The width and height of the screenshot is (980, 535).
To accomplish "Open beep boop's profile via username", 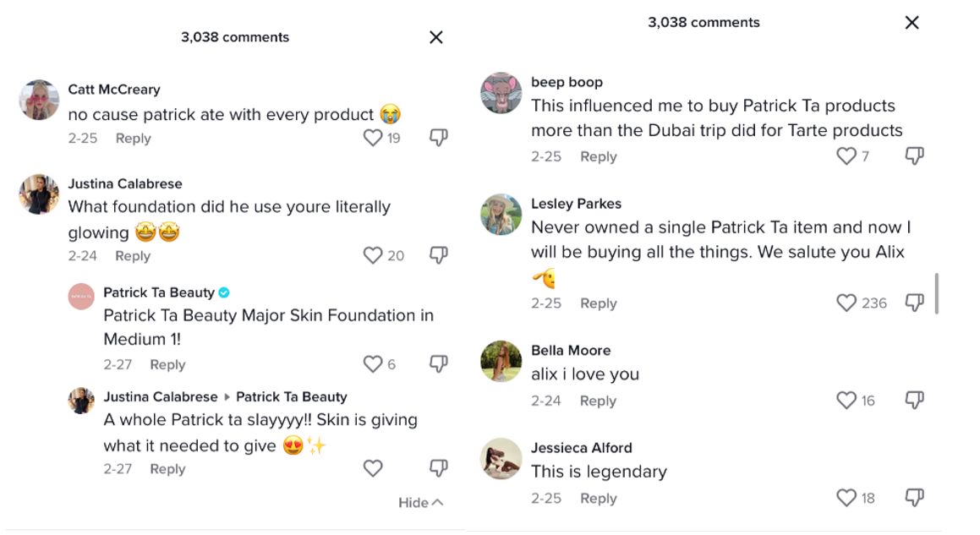I will coord(566,82).
